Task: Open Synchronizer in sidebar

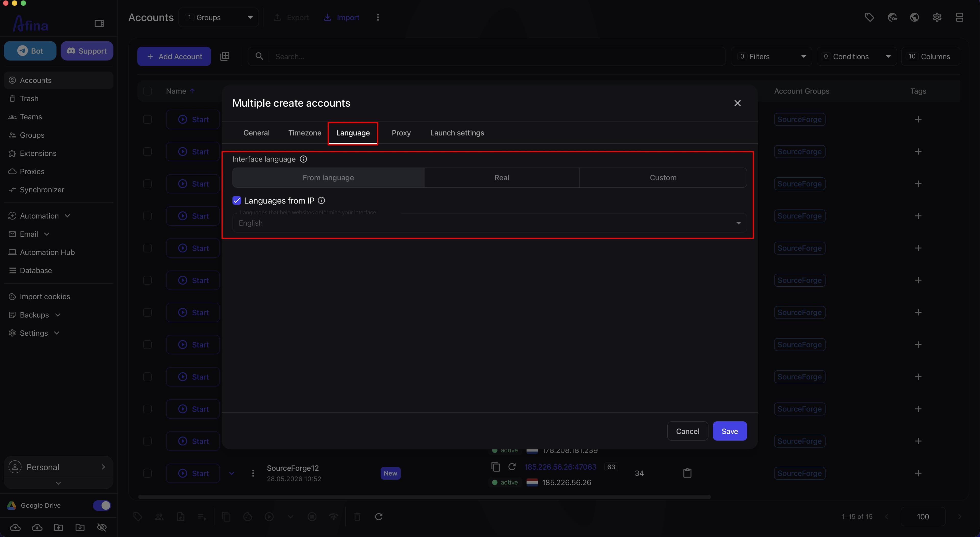Action: 59,190
